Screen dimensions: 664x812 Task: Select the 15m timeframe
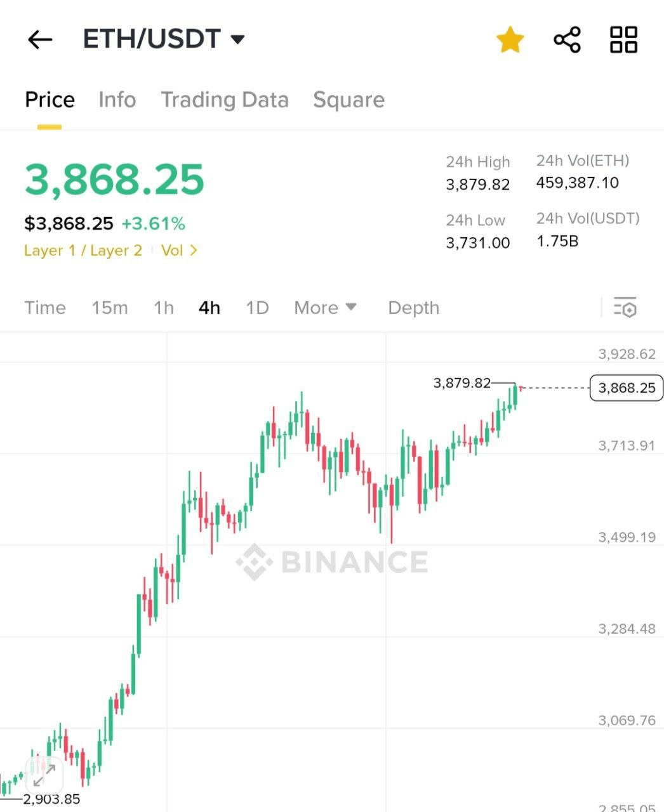(109, 308)
